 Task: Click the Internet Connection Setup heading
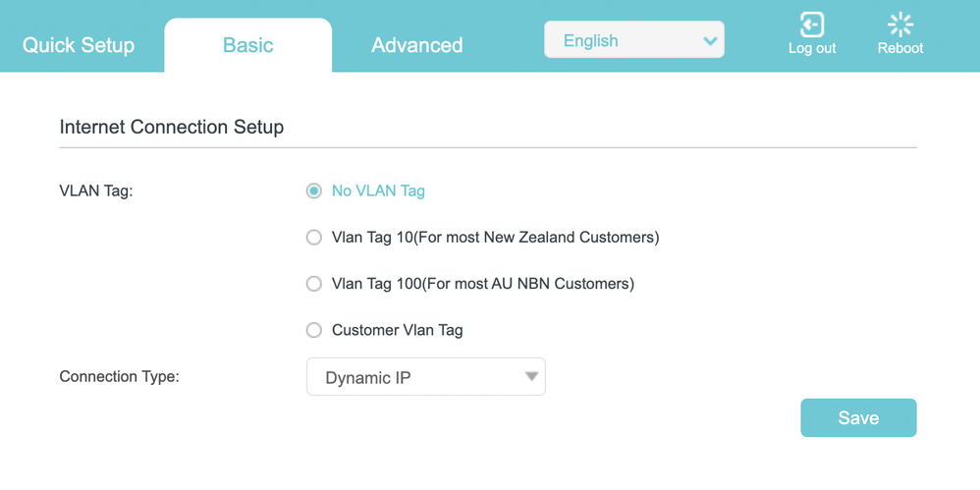click(x=172, y=127)
